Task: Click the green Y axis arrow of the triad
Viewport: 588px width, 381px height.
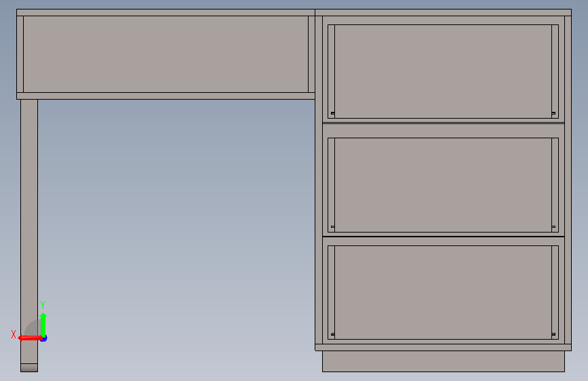Action: 43,325
